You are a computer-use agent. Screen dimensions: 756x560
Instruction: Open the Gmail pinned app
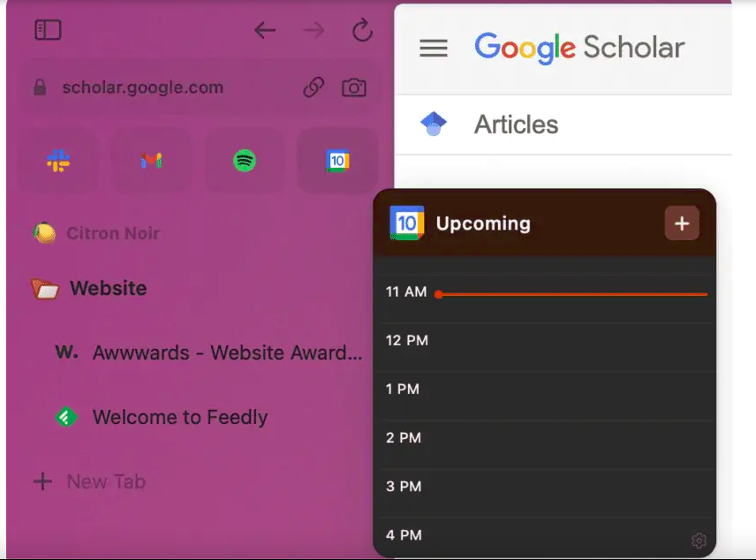(152, 161)
